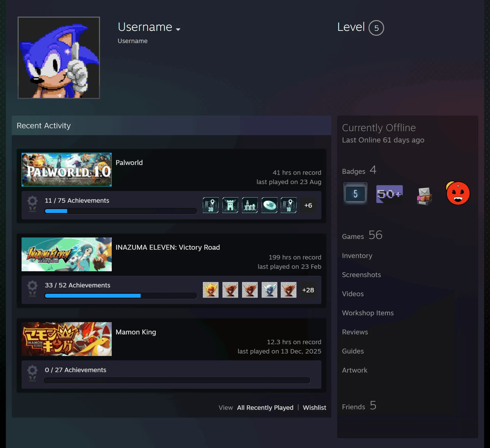Open the Palworld game title link
Viewport: 490px width, 448px height.
129,162
